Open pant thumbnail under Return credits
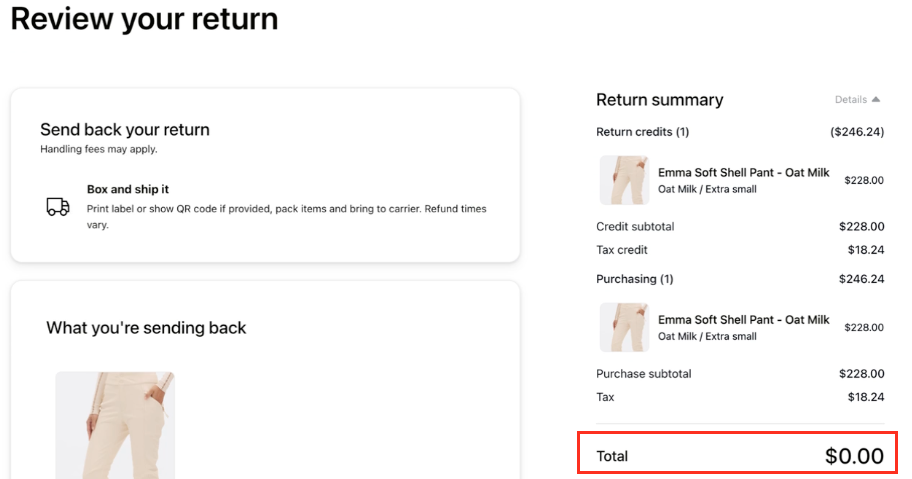The height and width of the screenshot is (479, 912). (624, 180)
